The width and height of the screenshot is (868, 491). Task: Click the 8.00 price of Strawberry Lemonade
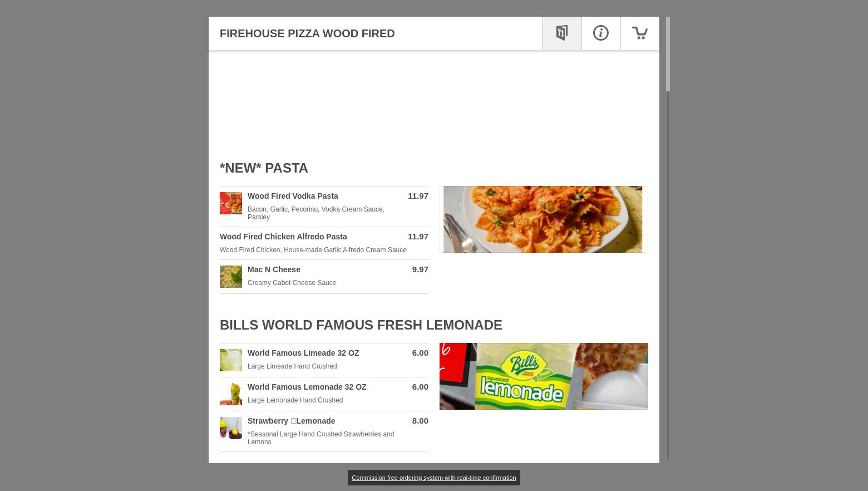pyautogui.click(x=420, y=421)
